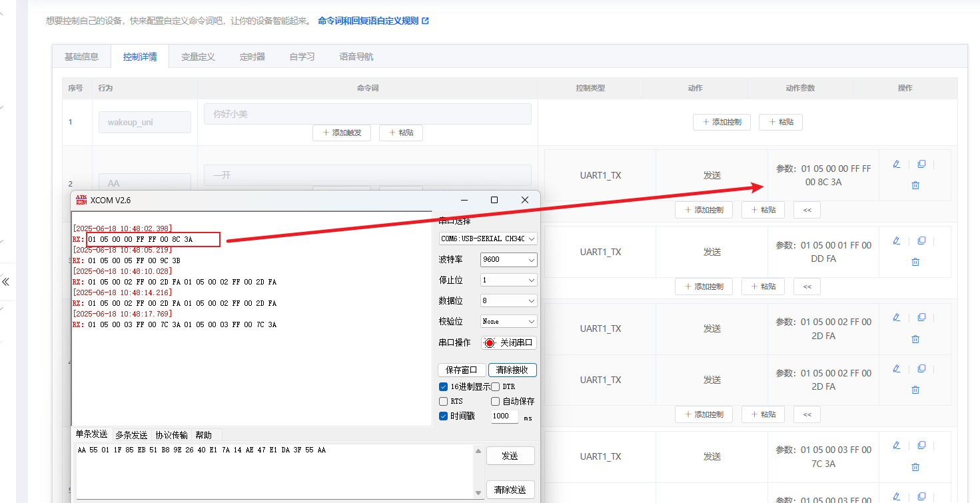
Task: Collapse the left sidebar with the « chevron
Action: pos(6,281)
